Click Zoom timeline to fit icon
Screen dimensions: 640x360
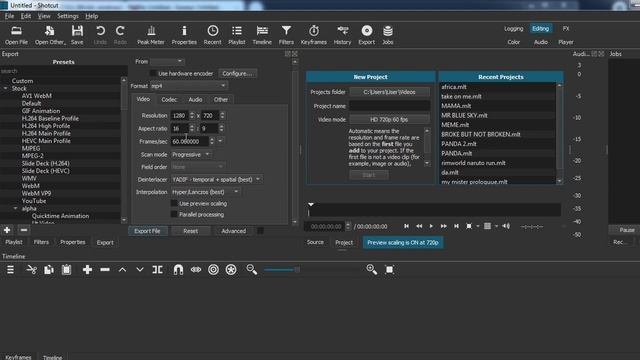[x=390, y=269]
